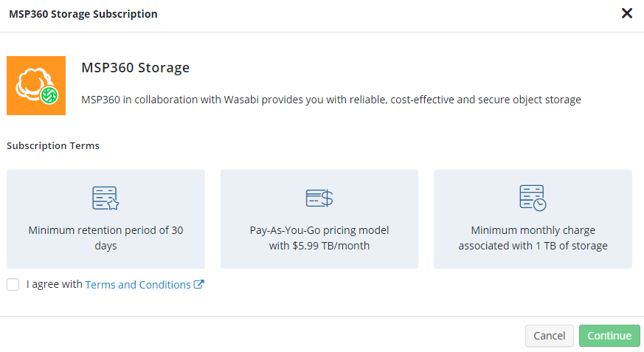Viewport: 644px width, 352px height.
Task: Click the 'Subscription Terms' heading
Action: (53, 146)
